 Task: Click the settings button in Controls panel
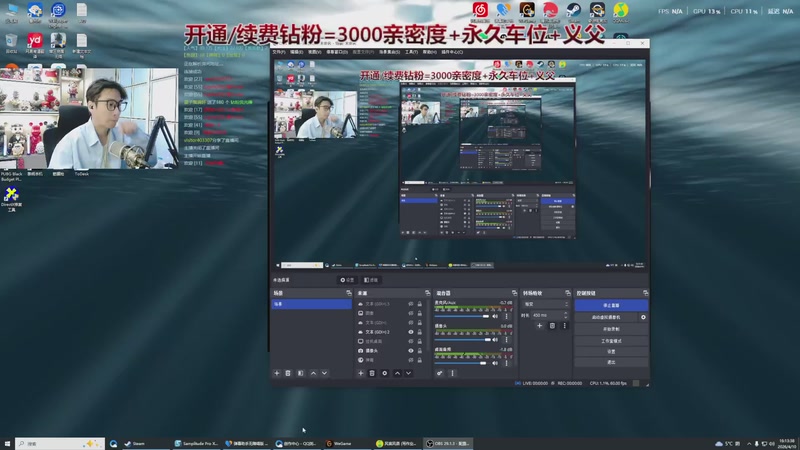click(611, 352)
